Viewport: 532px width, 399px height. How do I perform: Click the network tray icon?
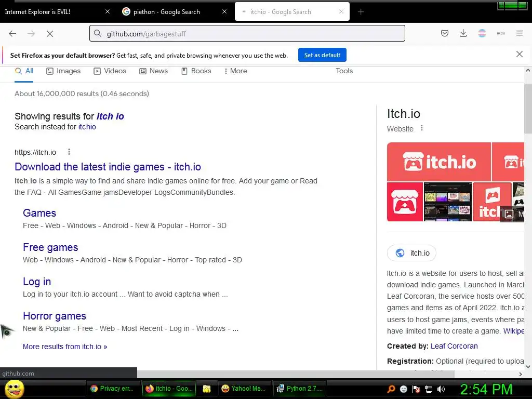pyautogui.click(x=429, y=389)
